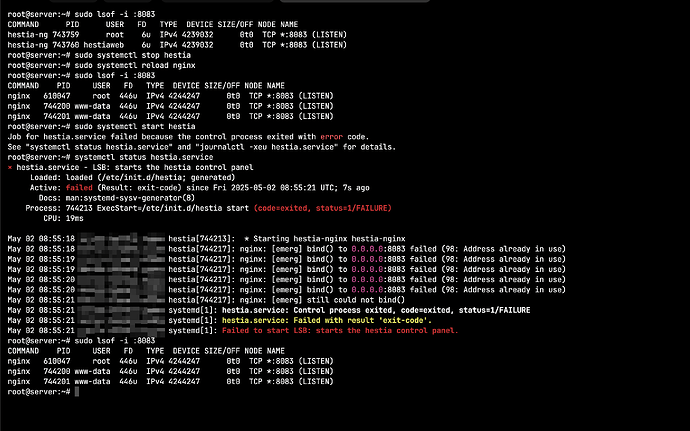Click the 'systemctl status hestia.service' prompt command
690x431 pixels.
pos(144,157)
